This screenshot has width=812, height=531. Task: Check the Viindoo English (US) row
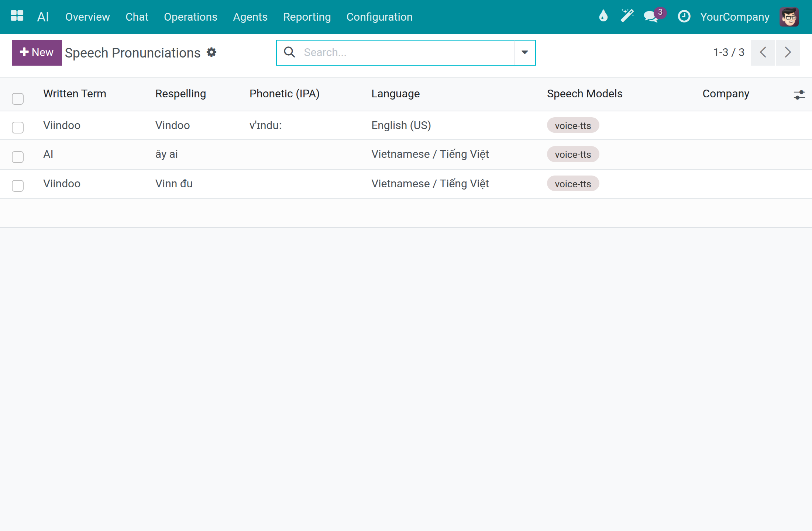[18, 127]
